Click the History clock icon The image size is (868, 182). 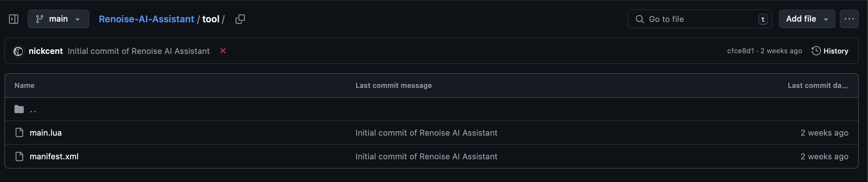click(816, 51)
